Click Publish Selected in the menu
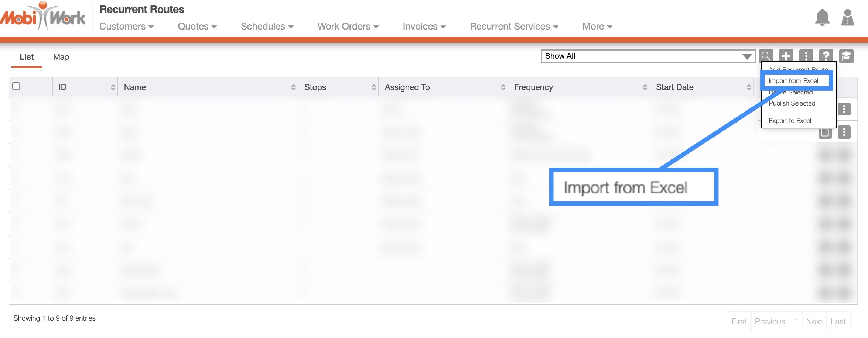The image size is (868, 338). 792,104
